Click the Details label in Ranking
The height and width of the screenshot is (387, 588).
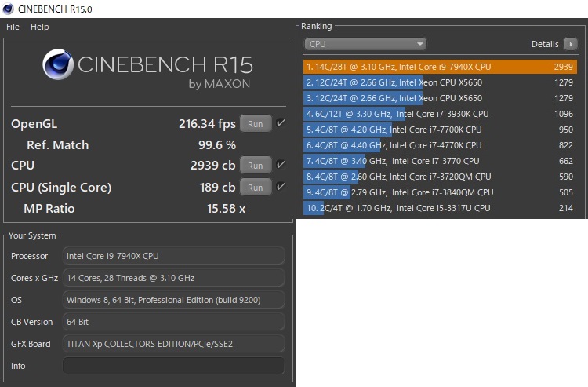tap(545, 44)
